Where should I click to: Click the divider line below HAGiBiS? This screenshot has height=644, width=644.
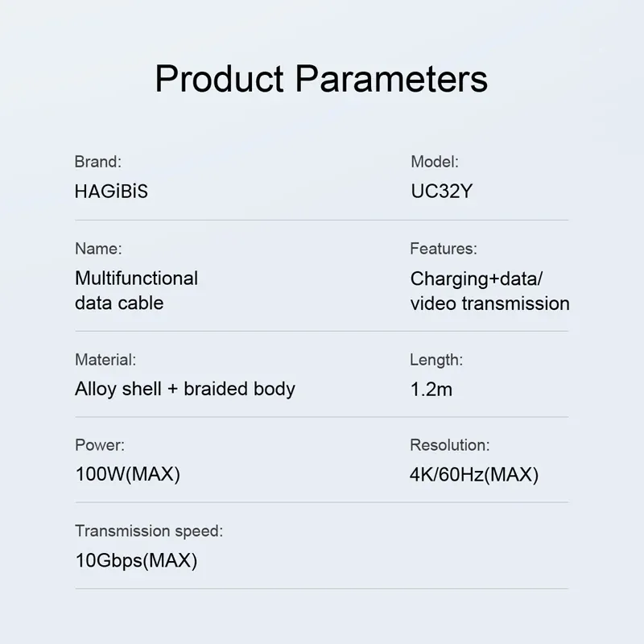pos(321,220)
